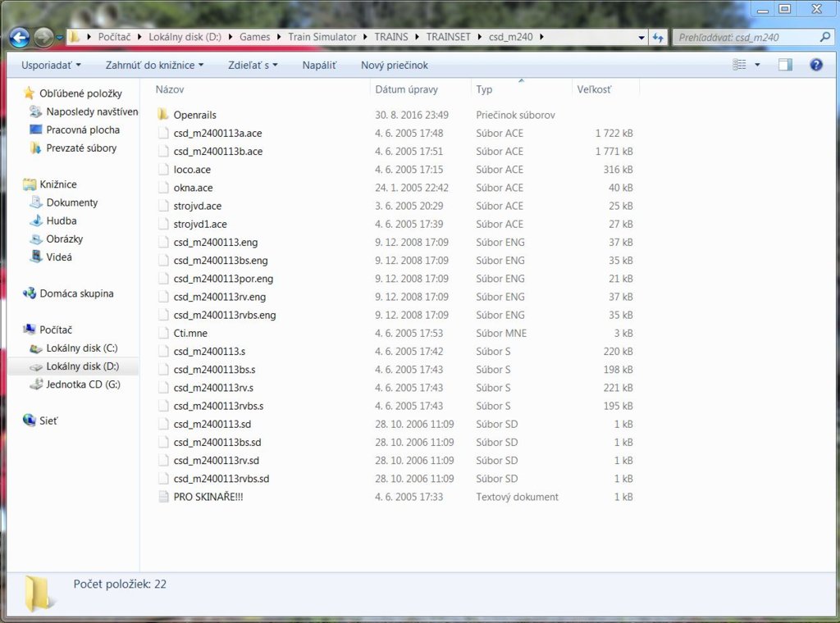Click the Napáliť button

tap(318, 65)
